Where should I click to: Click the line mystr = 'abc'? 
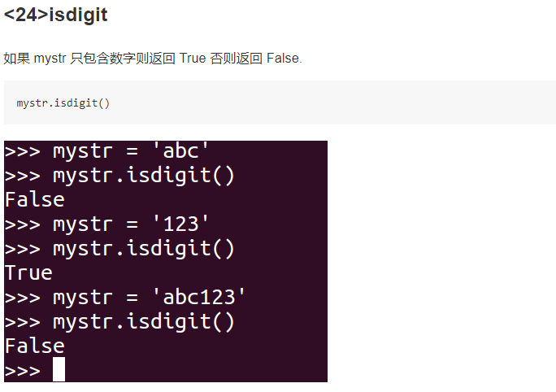(x=106, y=151)
